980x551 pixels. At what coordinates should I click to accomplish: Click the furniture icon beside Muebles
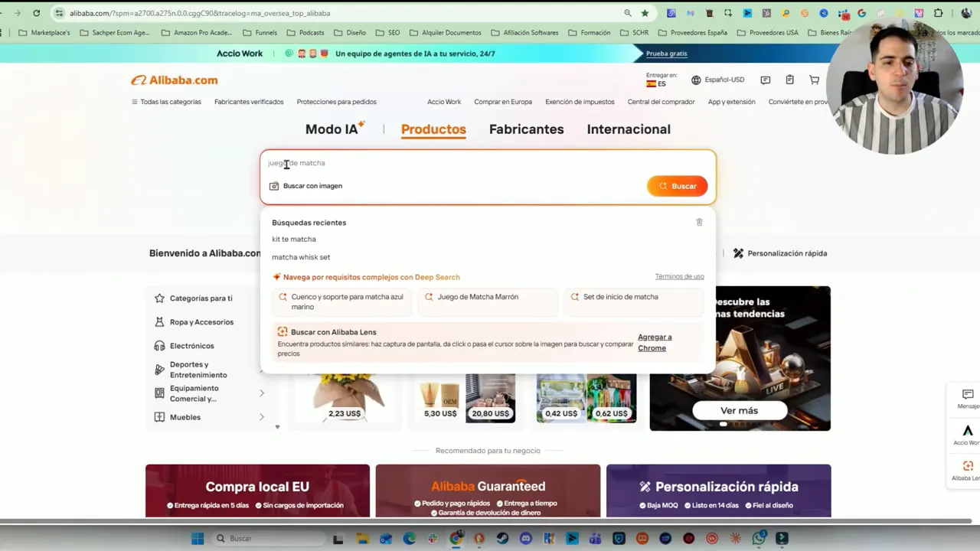pyautogui.click(x=159, y=417)
